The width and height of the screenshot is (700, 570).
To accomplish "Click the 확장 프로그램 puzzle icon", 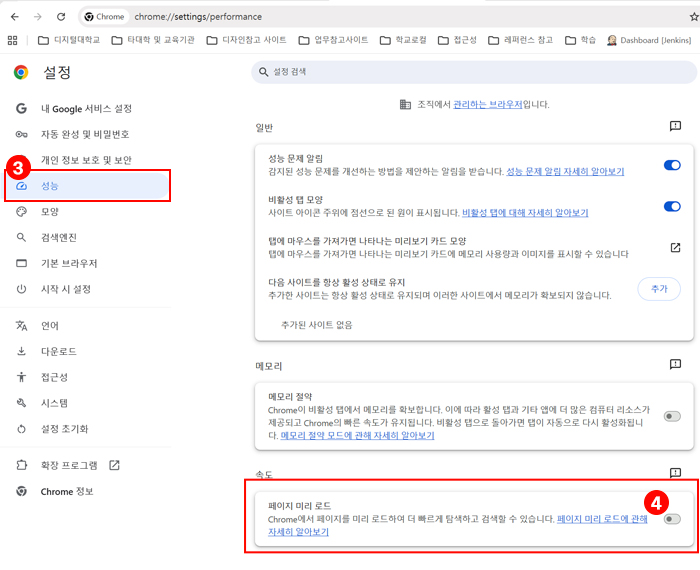I will [21, 466].
